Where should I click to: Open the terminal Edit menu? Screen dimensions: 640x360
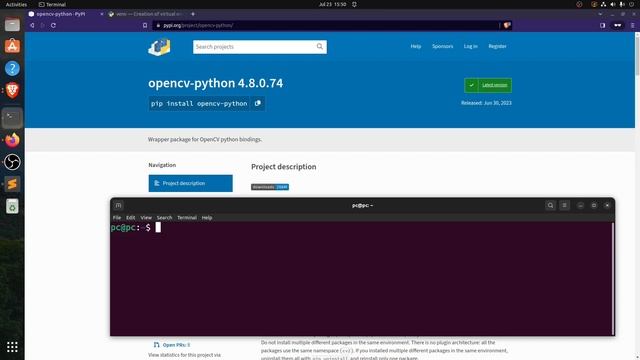click(x=131, y=218)
